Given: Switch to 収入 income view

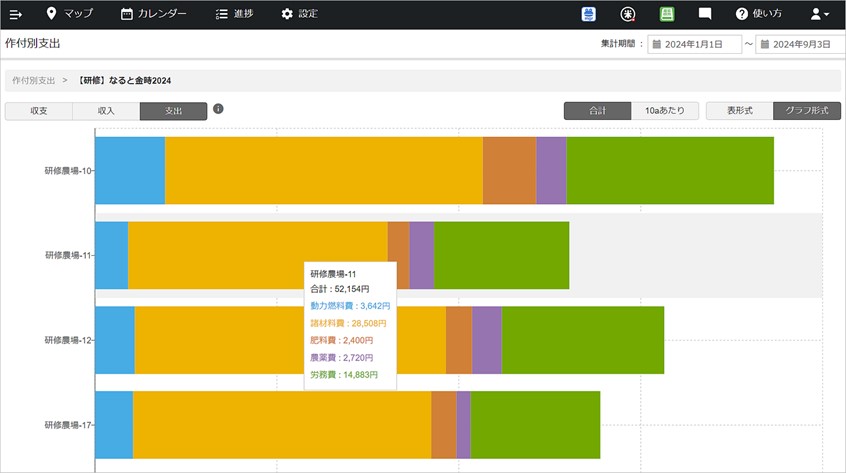Looking at the screenshot, I should [x=106, y=111].
